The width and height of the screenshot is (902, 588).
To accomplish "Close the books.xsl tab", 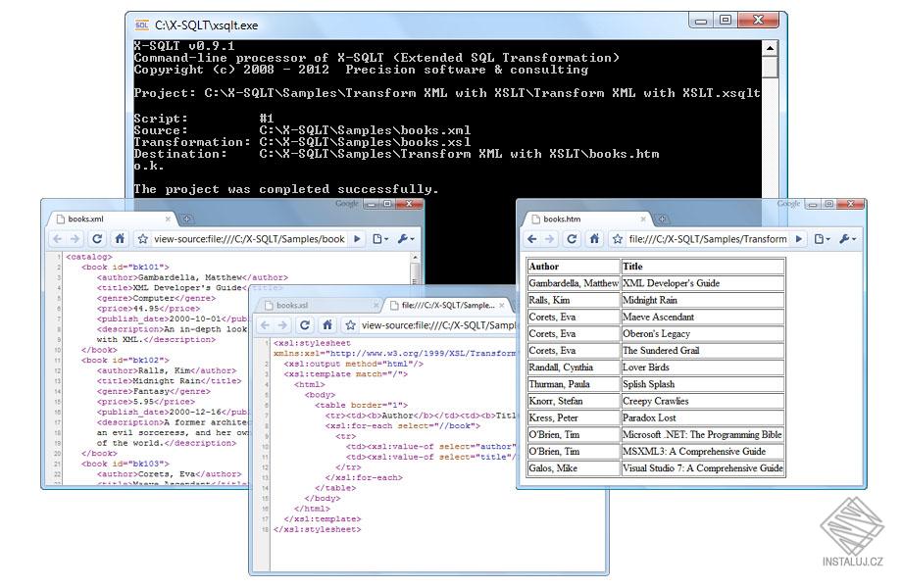I will click(x=376, y=305).
